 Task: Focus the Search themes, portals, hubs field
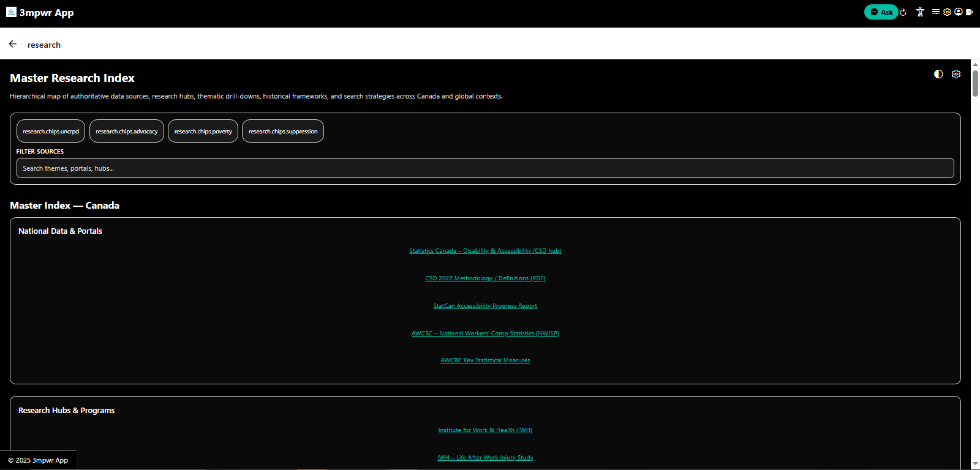[485, 168]
